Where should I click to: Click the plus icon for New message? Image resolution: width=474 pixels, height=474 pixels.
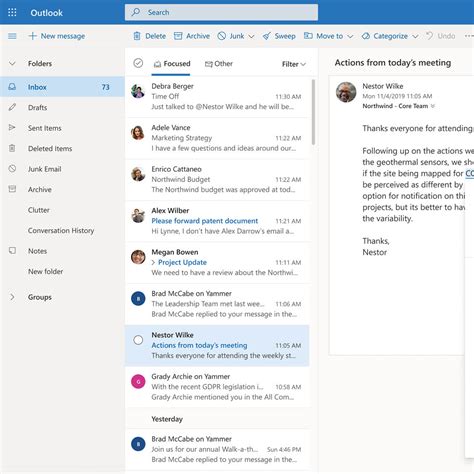tap(32, 36)
